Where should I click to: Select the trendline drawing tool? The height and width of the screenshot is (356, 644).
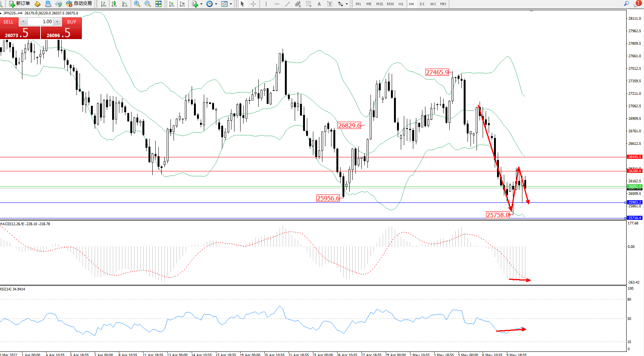288,4
